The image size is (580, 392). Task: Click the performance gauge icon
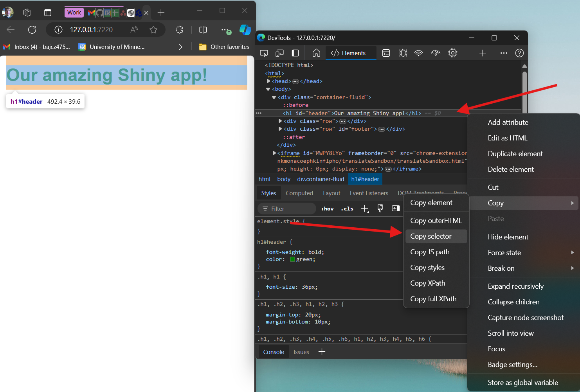436,53
